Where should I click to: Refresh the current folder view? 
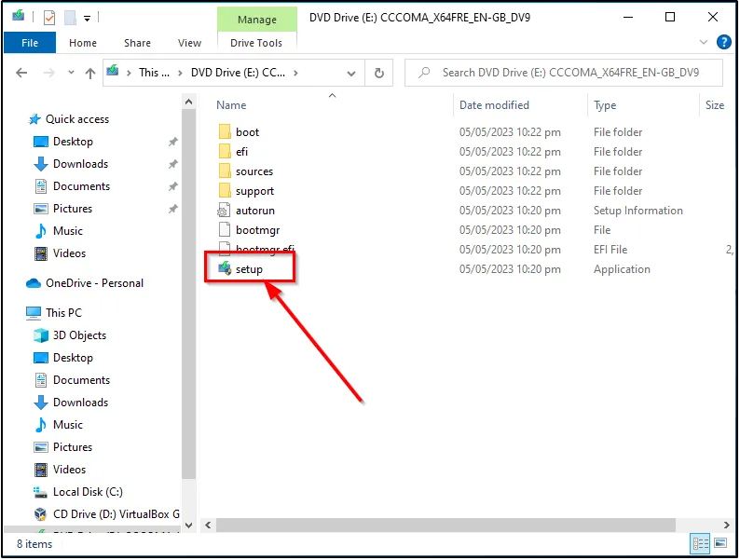pyautogui.click(x=379, y=73)
